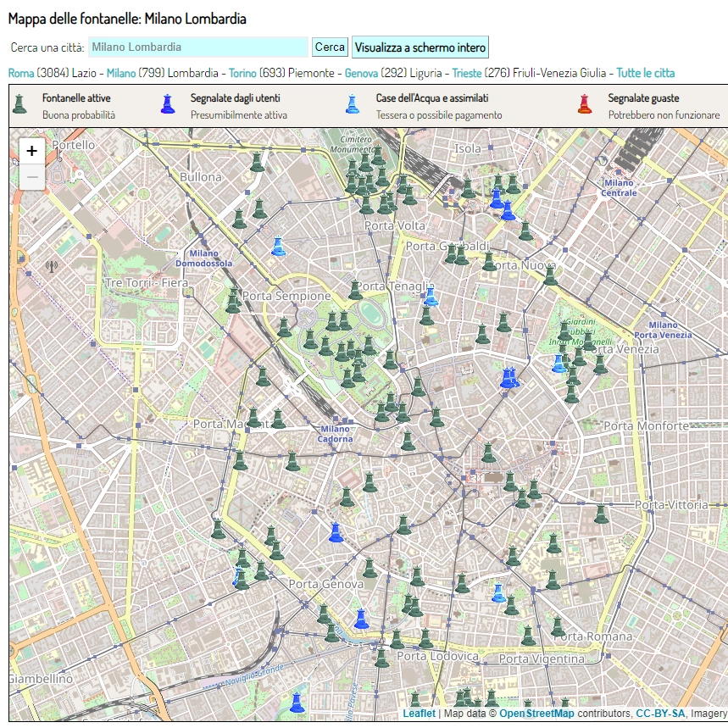The image size is (728, 728).
Task: Select the blue marker beside Naviglio Grande at bottom
Action: pyautogui.click(x=297, y=703)
